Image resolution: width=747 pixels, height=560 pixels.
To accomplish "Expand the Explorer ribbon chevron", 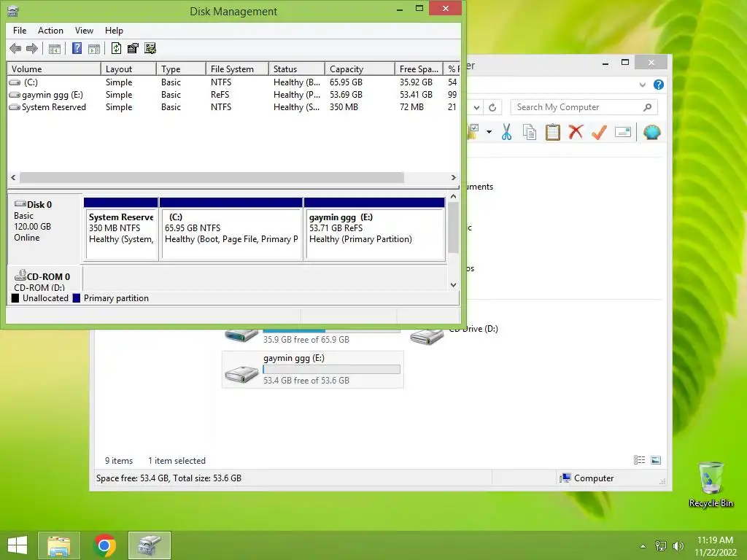I will (x=642, y=85).
